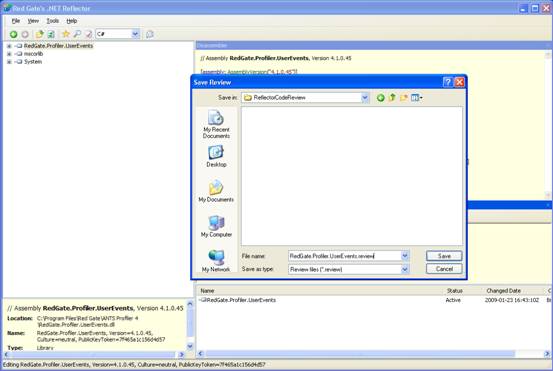This screenshot has width=553, height=371.
Task: Expand the mscorlib tree node
Action: (x=9, y=54)
